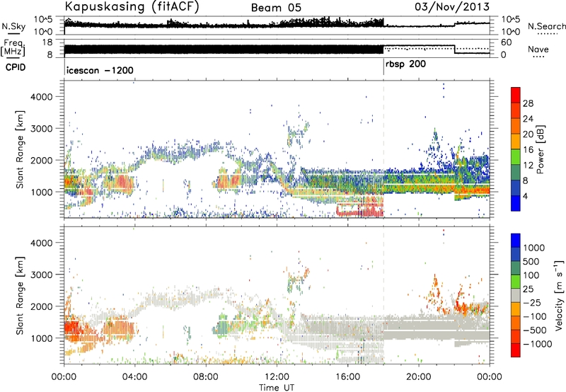566x392 pixels.
Task: Pick the bright blue bottom Power colorbar segment
Action: [x=516, y=203]
